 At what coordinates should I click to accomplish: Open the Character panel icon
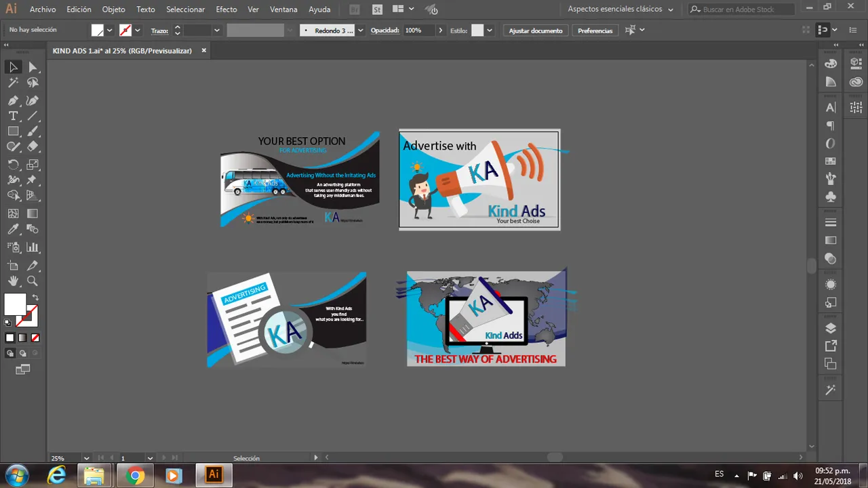tap(831, 108)
